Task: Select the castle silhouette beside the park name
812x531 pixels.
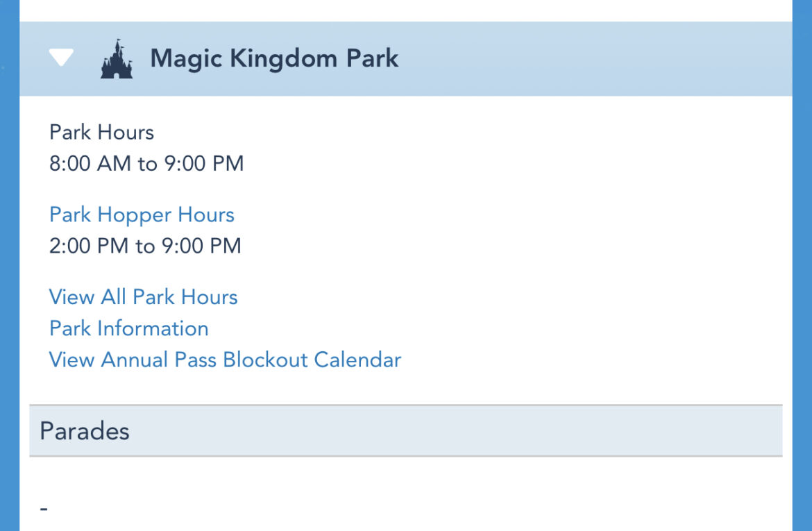Action: click(x=116, y=58)
